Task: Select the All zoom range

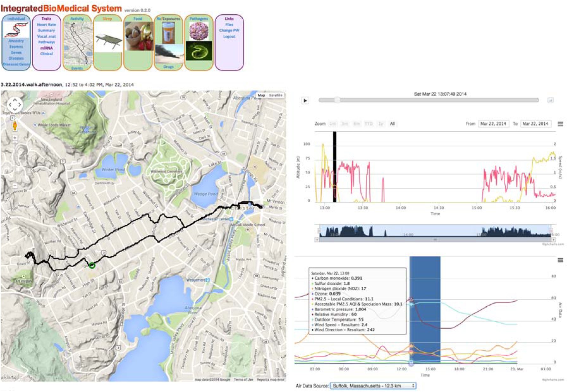Action: pyautogui.click(x=392, y=124)
